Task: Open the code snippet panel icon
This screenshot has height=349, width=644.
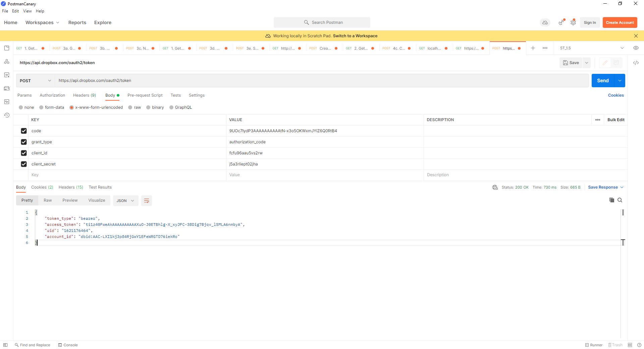Action: pos(636,63)
